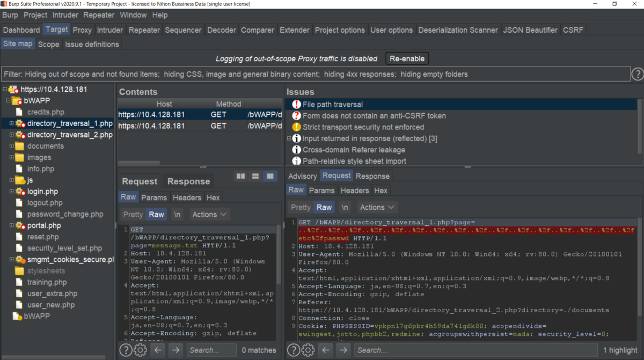
Task: Switch to the Repeater tool tab
Action: coord(144,30)
